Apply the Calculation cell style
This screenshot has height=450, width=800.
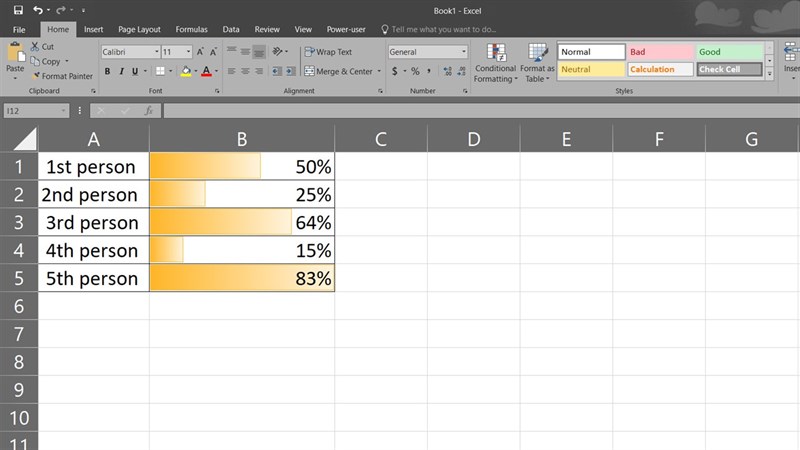point(660,69)
